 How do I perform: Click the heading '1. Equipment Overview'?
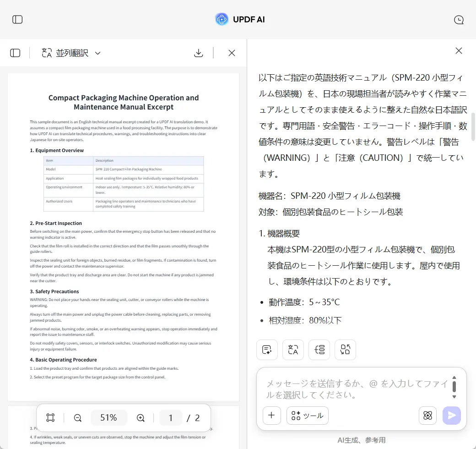point(57,150)
